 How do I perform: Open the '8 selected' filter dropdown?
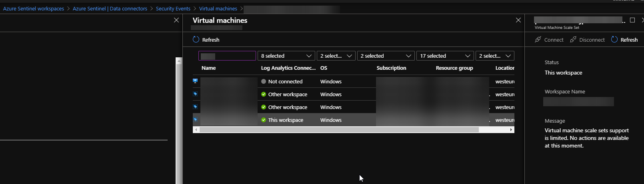click(x=286, y=56)
